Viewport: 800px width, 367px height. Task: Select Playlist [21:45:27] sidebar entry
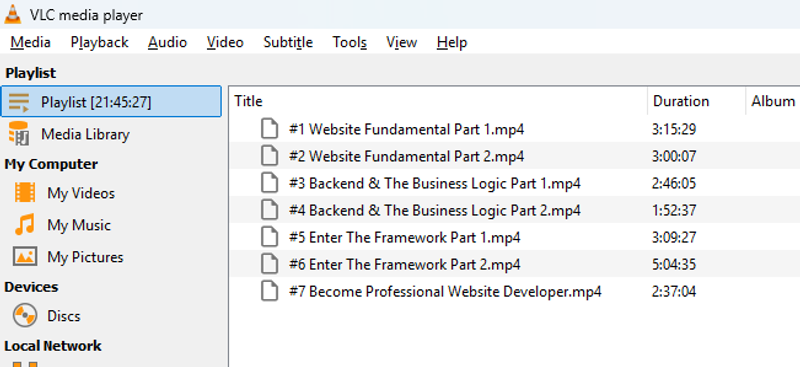coord(111,102)
